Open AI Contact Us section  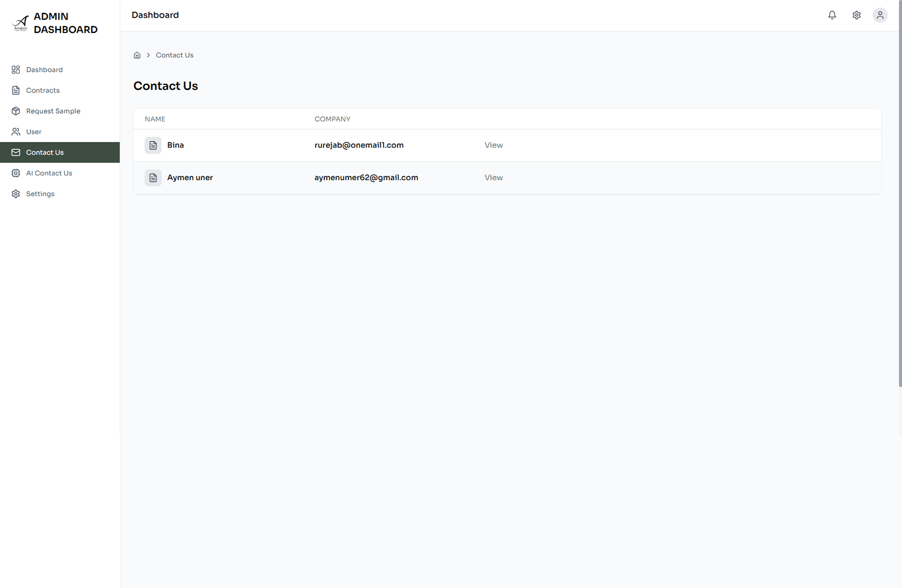[x=49, y=173]
